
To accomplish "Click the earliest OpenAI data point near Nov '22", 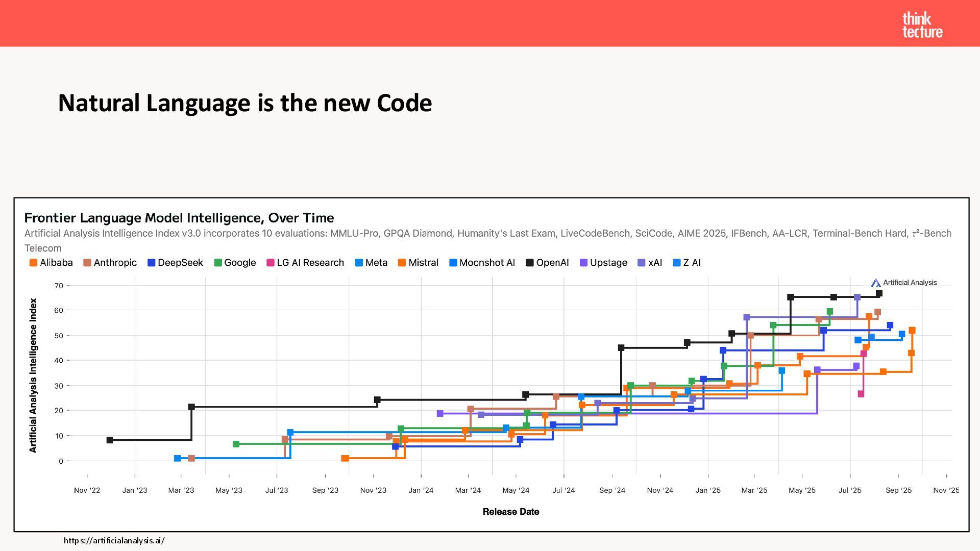I will pyautogui.click(x=110, y=440).
